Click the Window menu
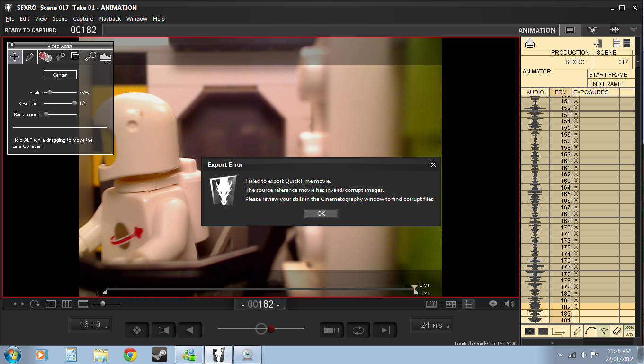Viewport: 644px width, 364px height. coord(136,19)
